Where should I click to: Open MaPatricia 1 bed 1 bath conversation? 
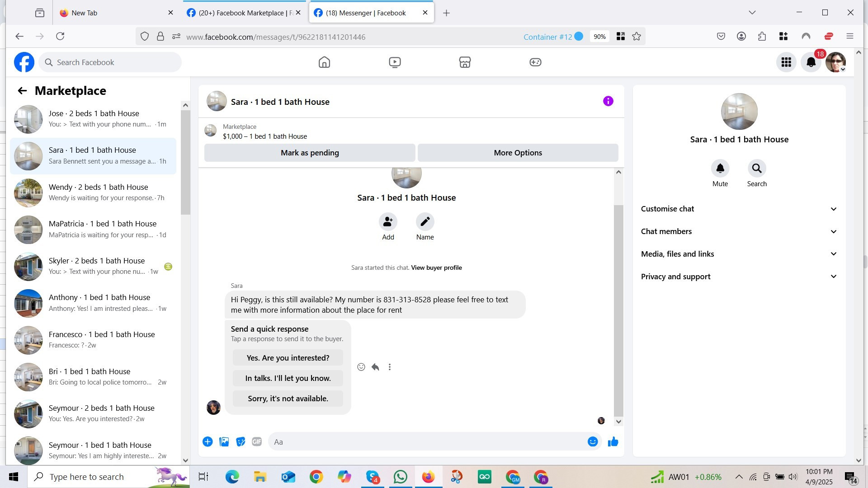coord(93,230)
